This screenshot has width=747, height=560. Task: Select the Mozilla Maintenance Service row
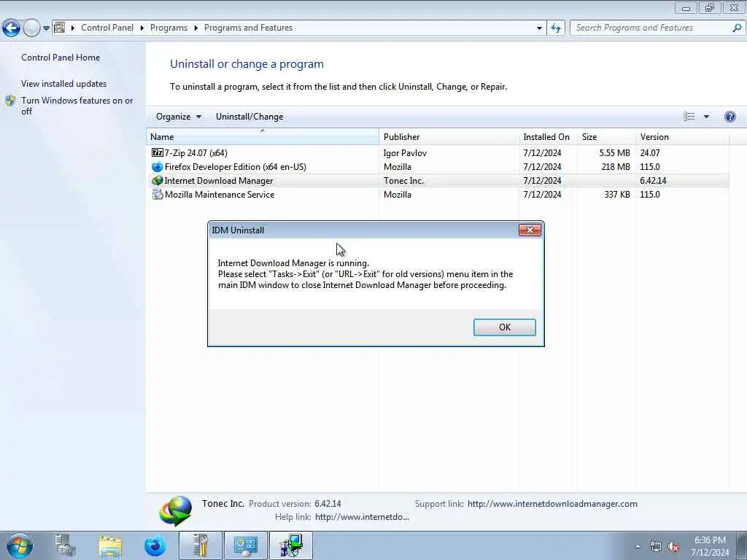coord(438,194)
